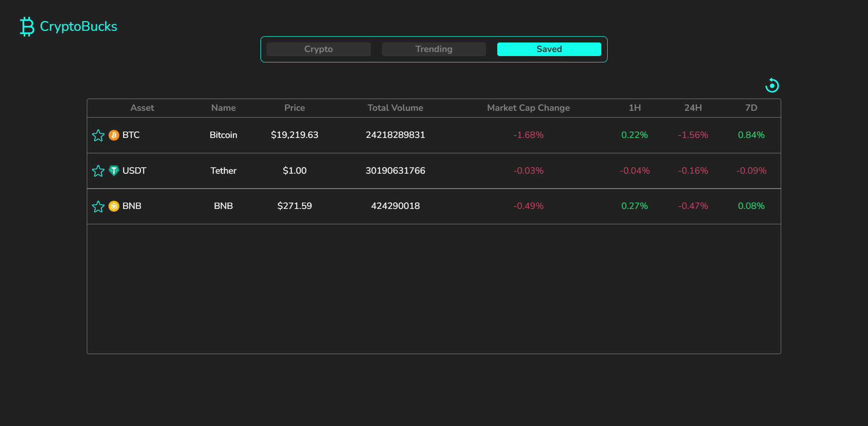Click the Tether coin icon
The width and height of the screenshot is (868, 426).
[114, 170]
